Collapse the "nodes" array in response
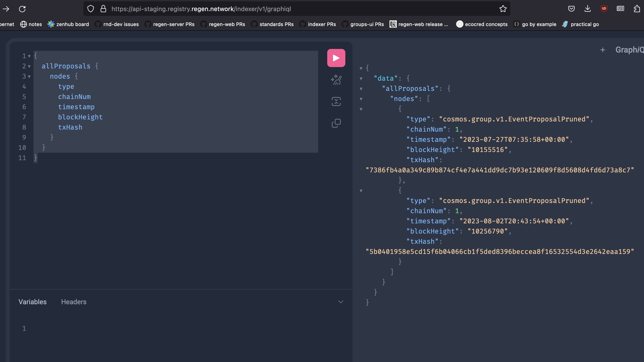The width and height of the screenshot is (644, 362). tap(361, 99)
